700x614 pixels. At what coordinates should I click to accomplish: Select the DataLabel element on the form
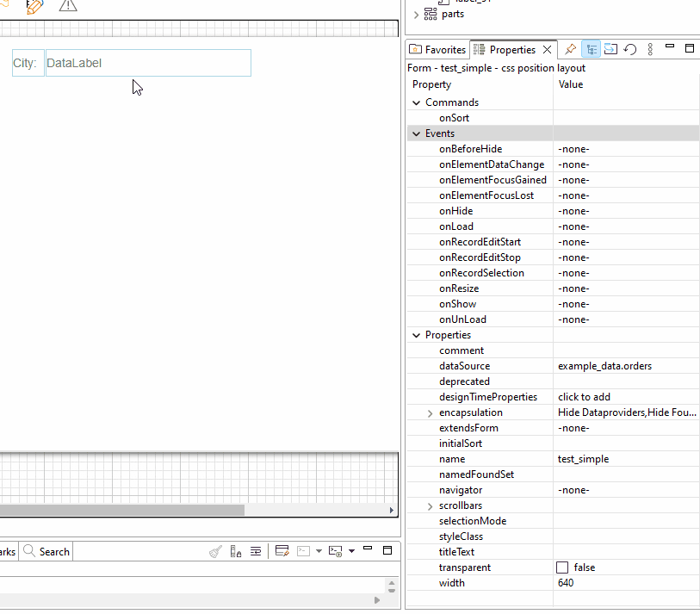coord(147,63)
